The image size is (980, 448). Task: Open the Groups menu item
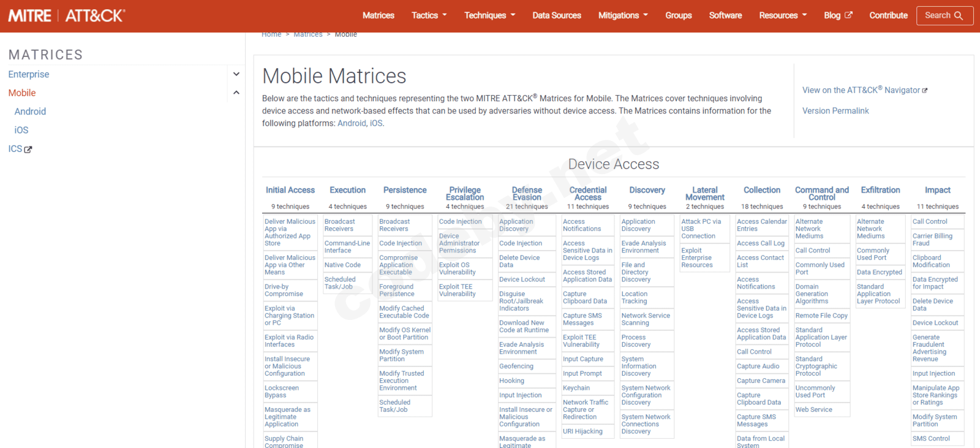(x=678, y=15)
